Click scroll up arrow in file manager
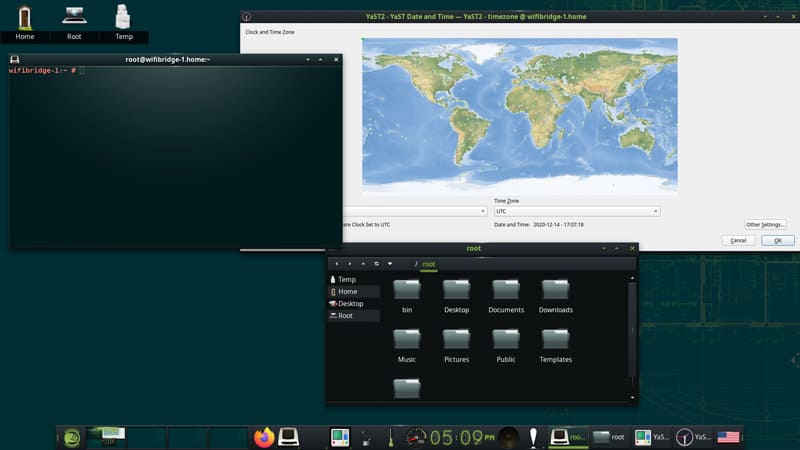Image resolution: width=800 pixels, height=450 pixels. pyautogui.click(x=632, y=278)
